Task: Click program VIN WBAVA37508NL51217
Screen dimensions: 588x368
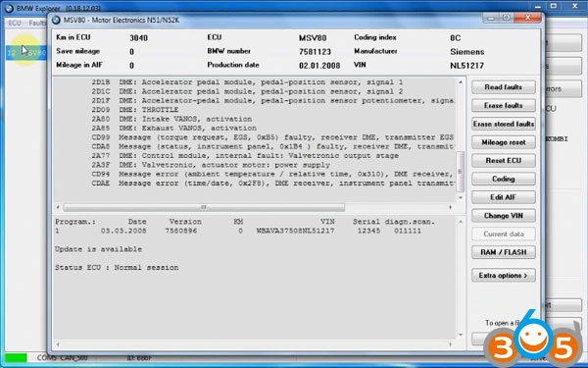Action: [295, 231]
